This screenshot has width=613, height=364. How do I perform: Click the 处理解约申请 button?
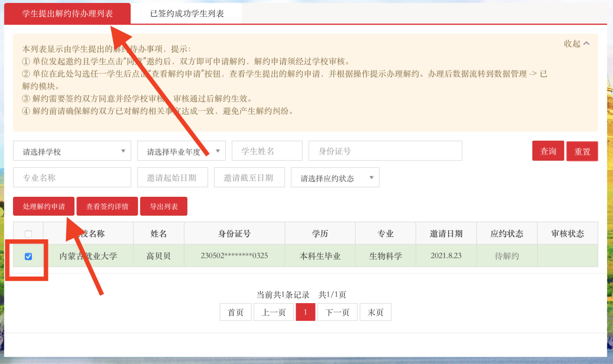point(44,206)
